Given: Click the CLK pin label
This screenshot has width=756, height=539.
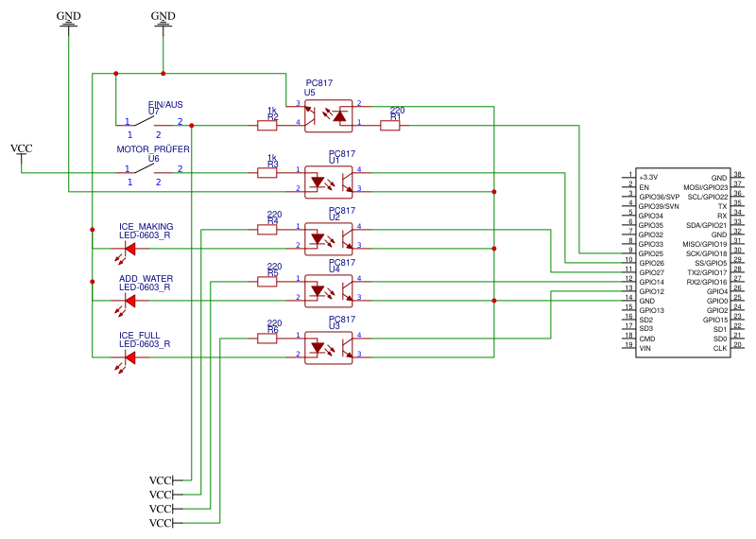Looking at the screenshot, I should [720, 348].
